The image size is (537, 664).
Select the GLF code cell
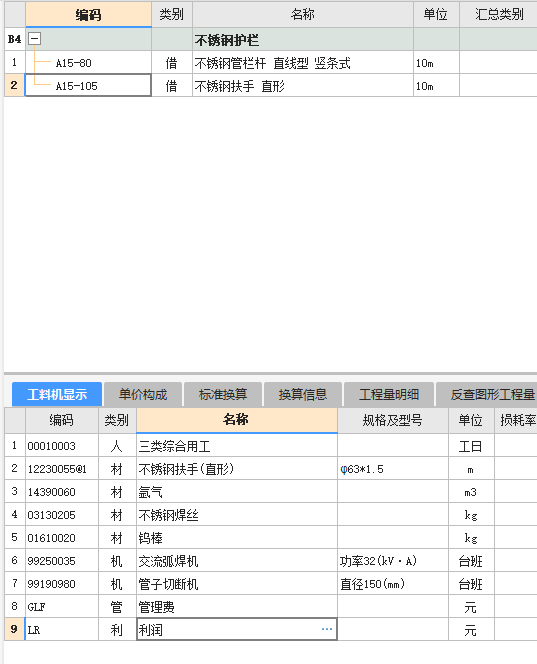[62, 606]
